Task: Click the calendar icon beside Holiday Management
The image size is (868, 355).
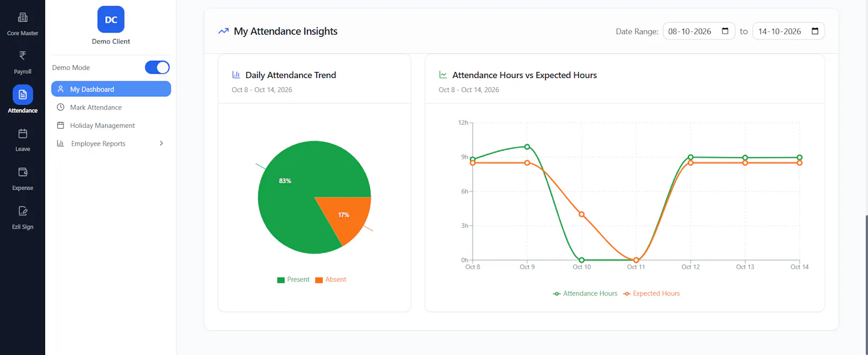Action: coord(61,125)
